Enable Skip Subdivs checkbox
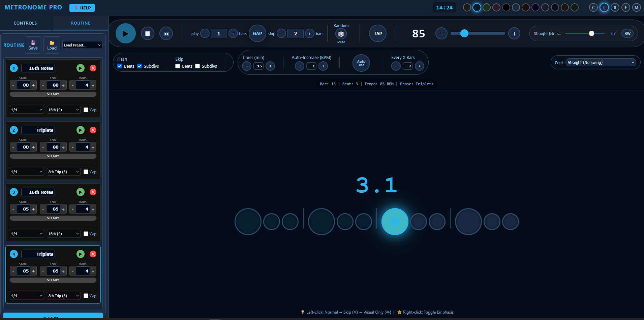 point(197,66)
